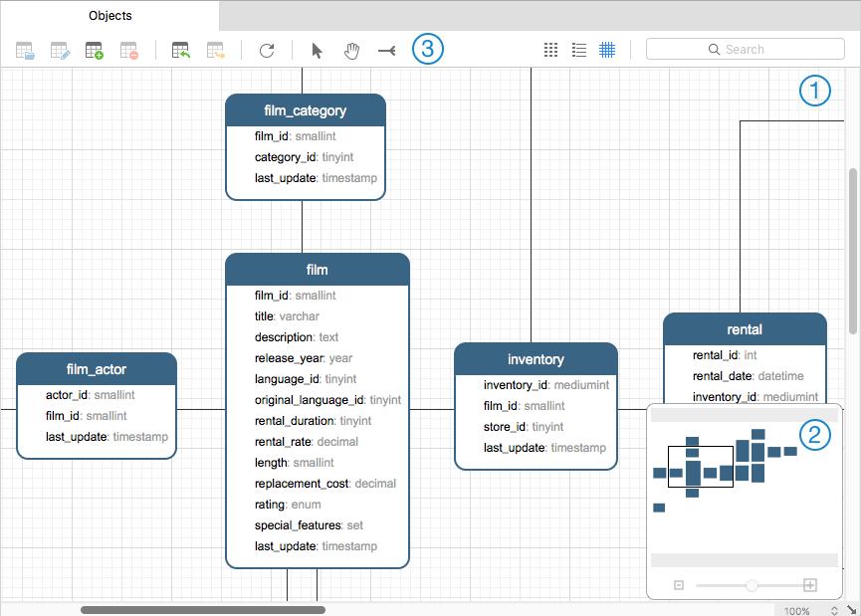Click the Open Table icon
This screenshot has height=616, width=861.
[25, 51]
